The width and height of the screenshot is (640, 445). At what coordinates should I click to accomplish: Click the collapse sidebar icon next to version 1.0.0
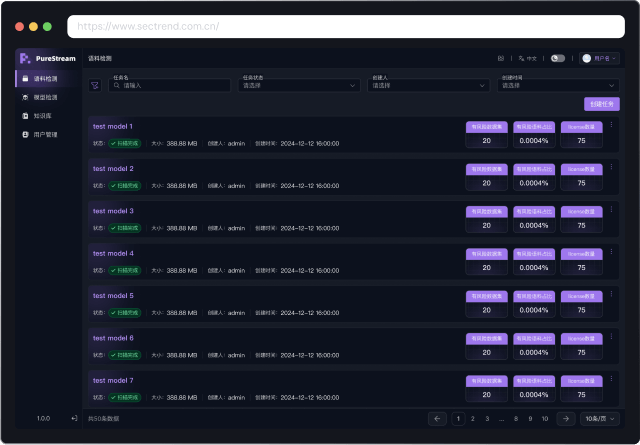coord(74,418)
